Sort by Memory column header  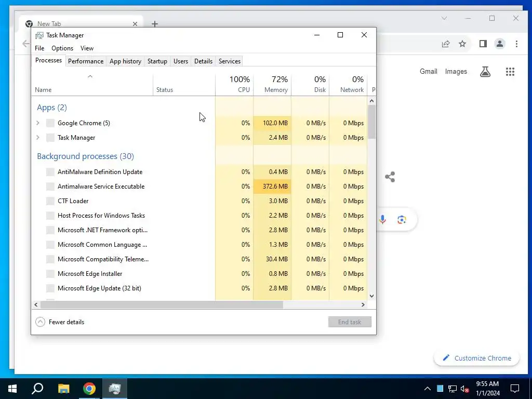pyautogui.click(x=272, y=85)
